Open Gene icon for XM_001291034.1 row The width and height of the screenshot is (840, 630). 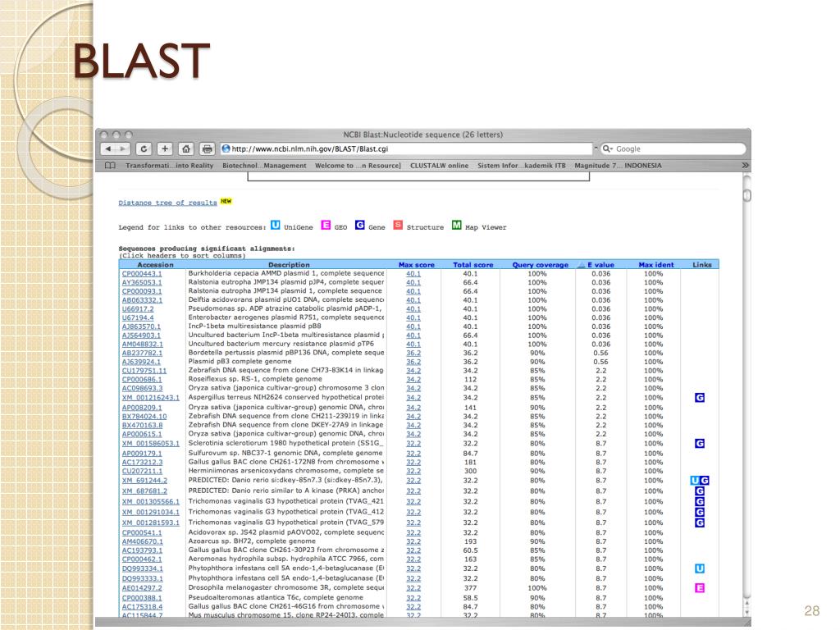pos(700,512)
